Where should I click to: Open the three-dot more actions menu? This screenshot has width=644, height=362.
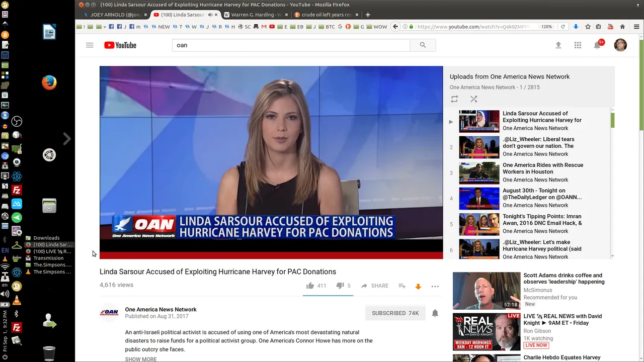pos(435,286)
